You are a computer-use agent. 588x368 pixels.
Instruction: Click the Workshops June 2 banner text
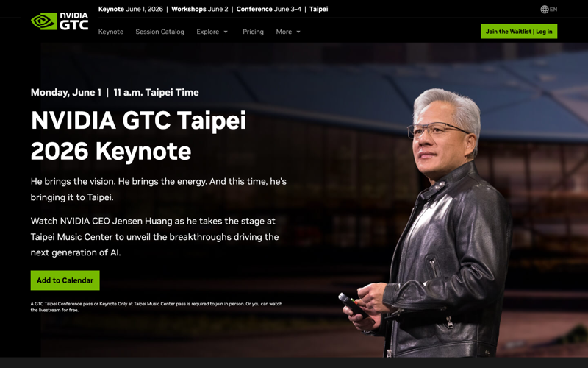199,9
